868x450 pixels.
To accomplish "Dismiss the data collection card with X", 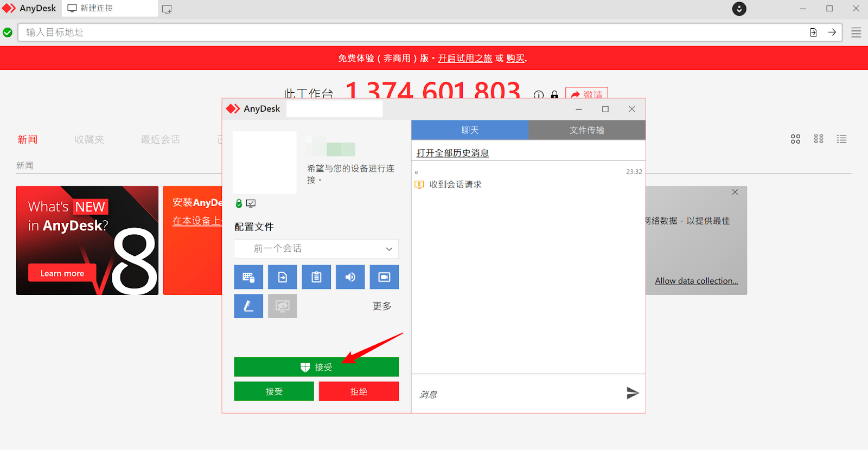I will 735,192.
